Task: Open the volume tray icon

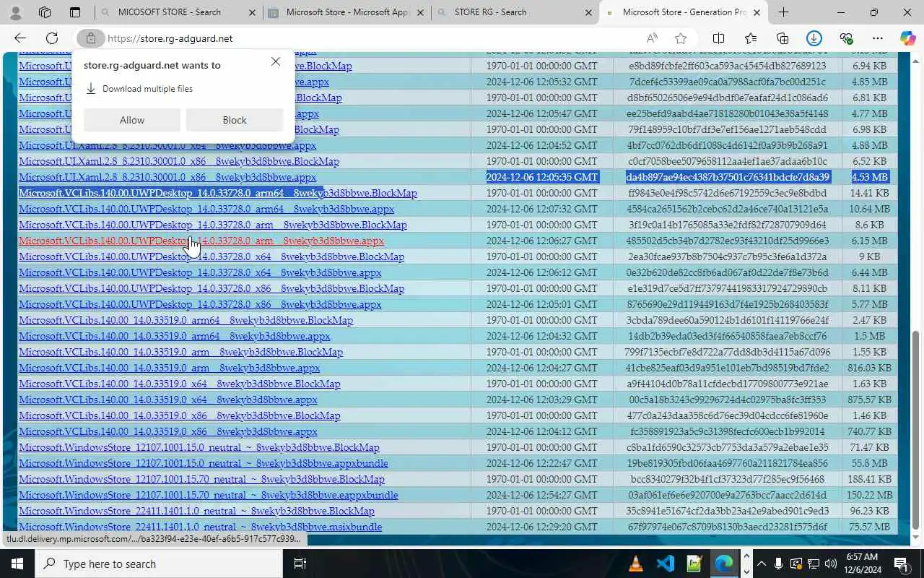Action: point(831,564)
